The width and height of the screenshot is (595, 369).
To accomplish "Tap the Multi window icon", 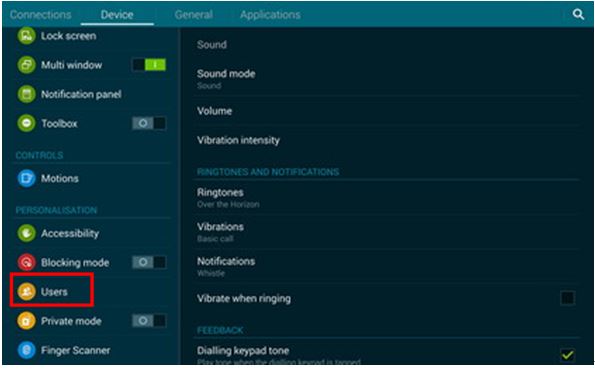I will pyautogui.click(x=26, y=65).
